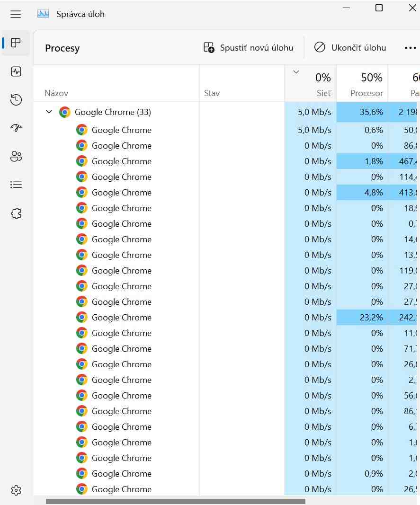The image size is (420, 505).
Task: Sort by the Názov column header
Action: [x=56, y=93]
